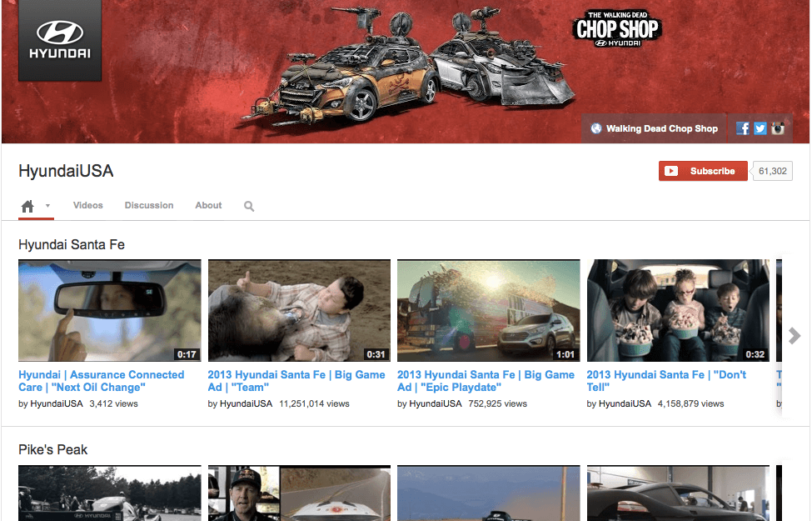This screenshot has height=521, width=812.
Task: Click the channel home icon tab
Action: (27, 206)
